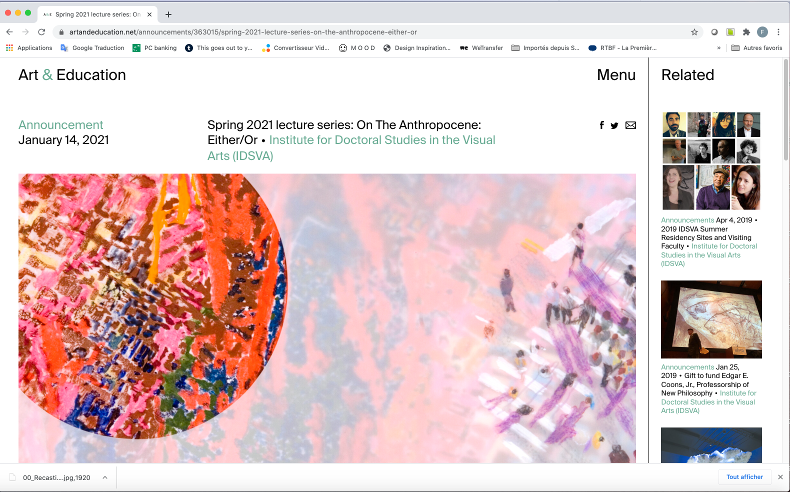Click the Chrome profile avatar

click(762, 32)
